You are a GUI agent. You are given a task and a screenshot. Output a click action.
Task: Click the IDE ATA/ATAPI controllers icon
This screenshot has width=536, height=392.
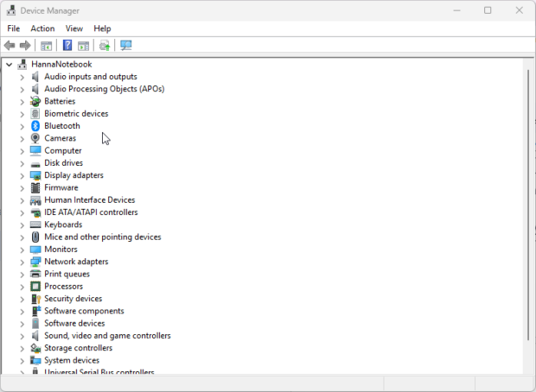[35, 212]
